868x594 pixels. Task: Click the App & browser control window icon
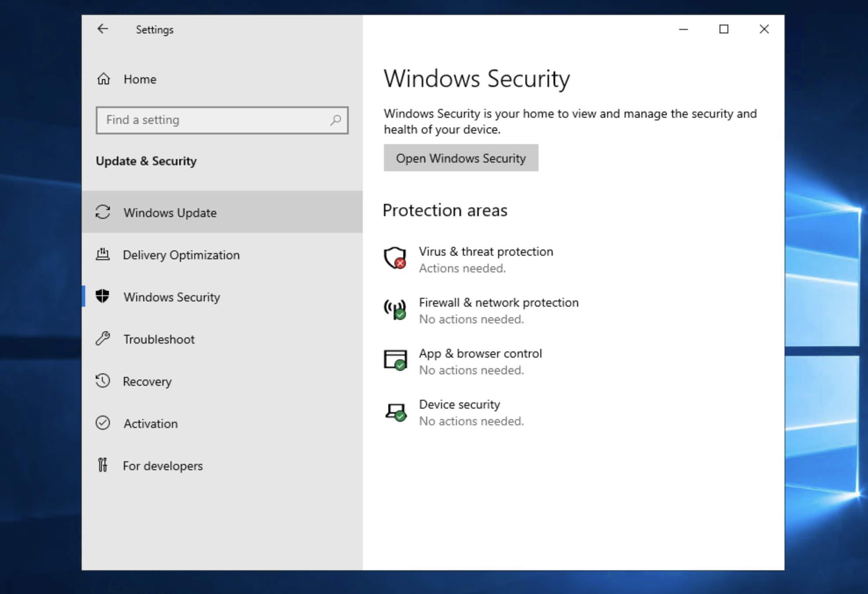395,360
